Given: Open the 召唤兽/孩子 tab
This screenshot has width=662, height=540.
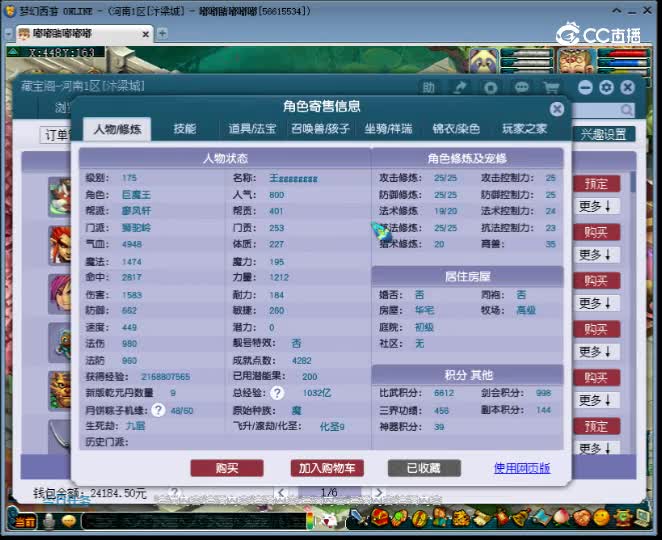Looking at the screenshot, I should [320, 128].
